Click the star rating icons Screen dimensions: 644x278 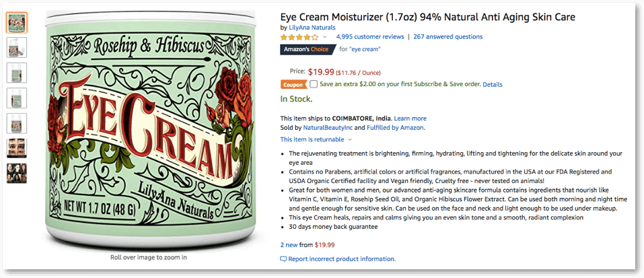[x=299, y=37]
